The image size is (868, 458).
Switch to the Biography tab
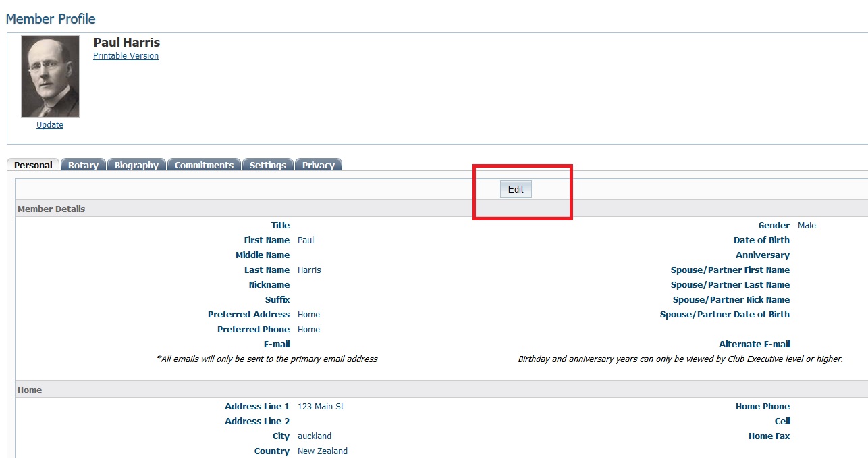coord(136,165)
